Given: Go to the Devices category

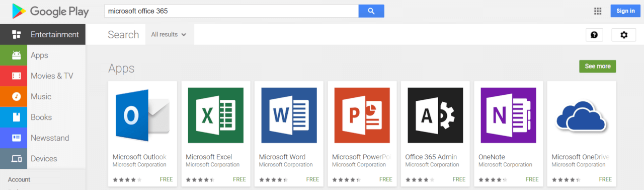Looking at the screenshot, I should (44, 159).
